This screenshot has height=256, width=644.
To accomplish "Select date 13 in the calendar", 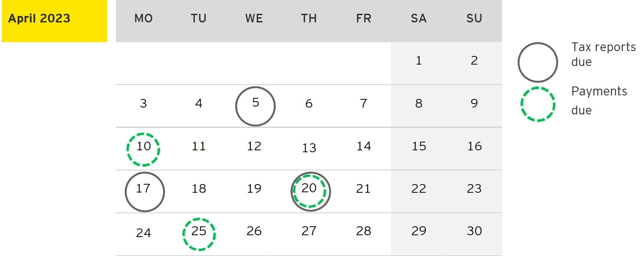I will 309,148.
